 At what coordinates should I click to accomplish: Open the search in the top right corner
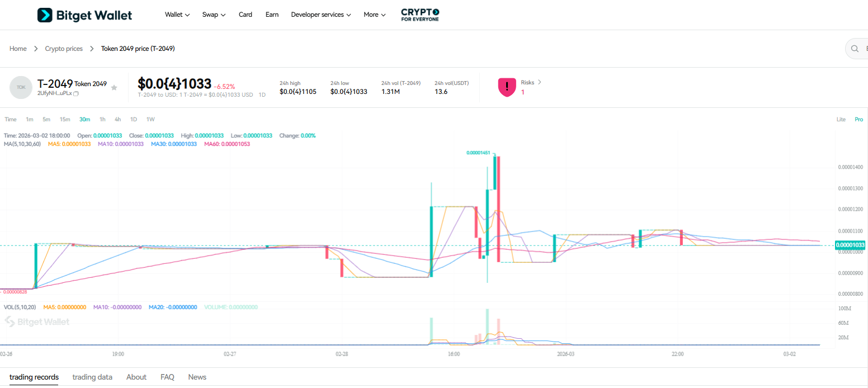pyautogui.click(x=855, y=49)
